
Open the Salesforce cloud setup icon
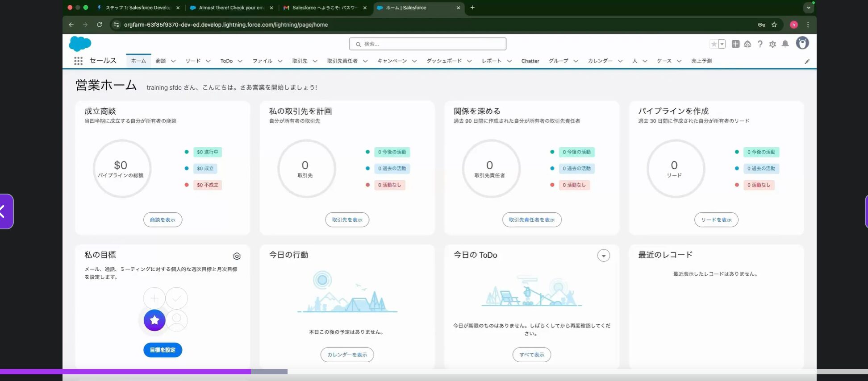click(747, 44)
